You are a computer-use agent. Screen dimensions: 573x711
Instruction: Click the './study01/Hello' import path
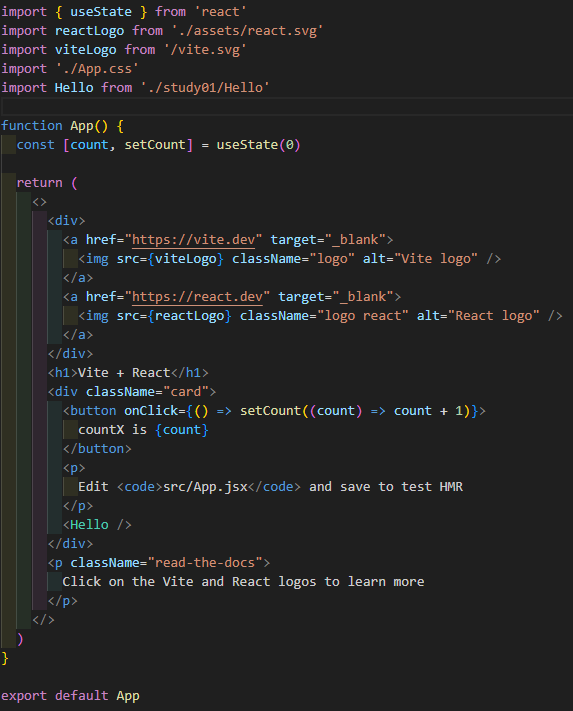pyautogui.click(x=205, y=88)
